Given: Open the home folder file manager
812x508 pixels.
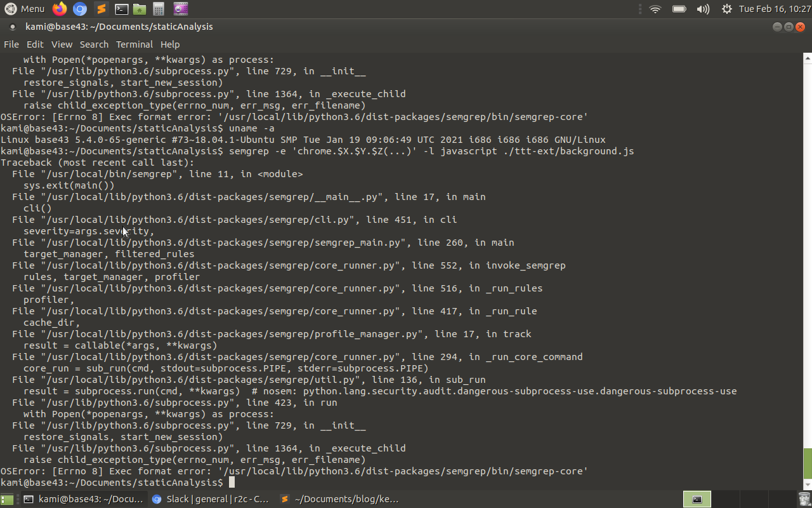Looking at the screenshot, I should 140,9.
